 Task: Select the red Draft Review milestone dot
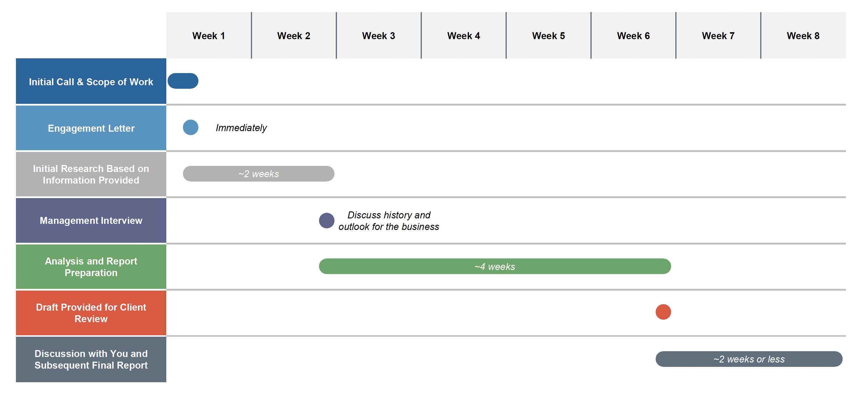click(x=663, y=312)
